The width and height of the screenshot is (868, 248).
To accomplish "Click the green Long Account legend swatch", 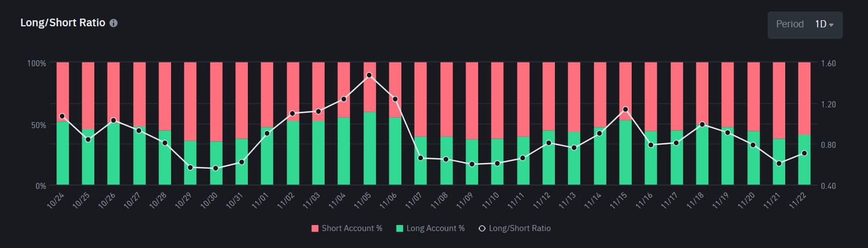I will coord(400,228).
